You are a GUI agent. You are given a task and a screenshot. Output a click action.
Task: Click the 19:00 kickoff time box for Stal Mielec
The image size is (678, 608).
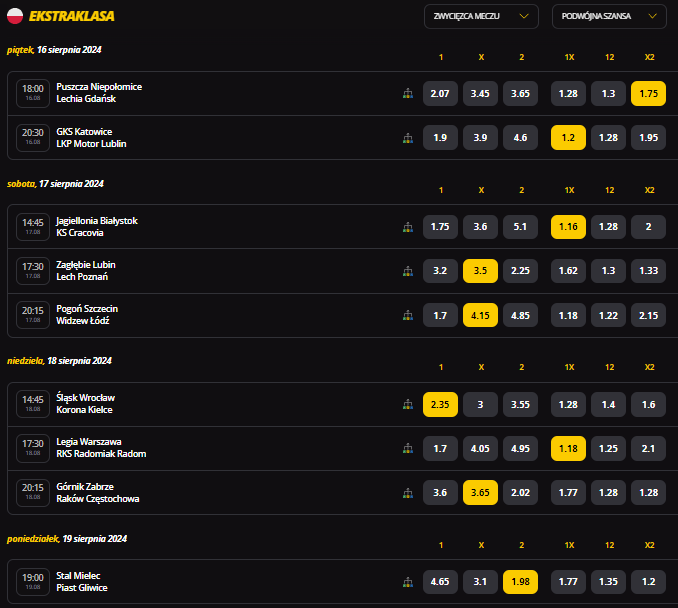pos(33,581)
